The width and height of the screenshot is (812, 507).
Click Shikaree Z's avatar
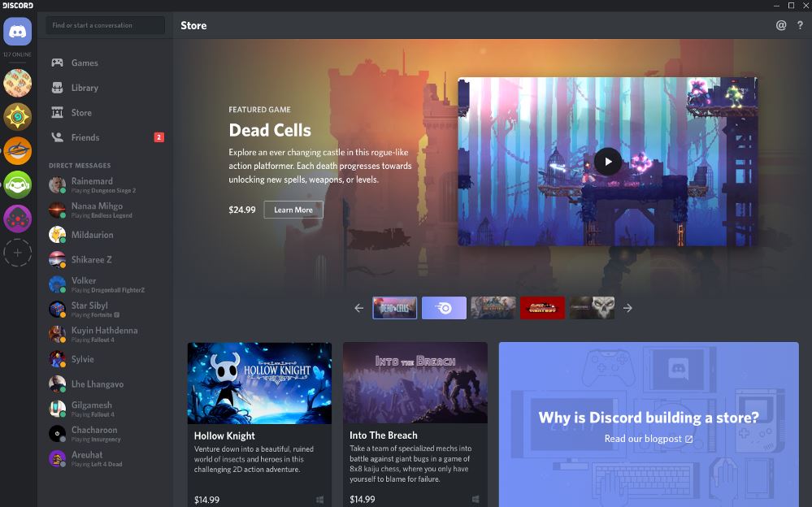click(57, 259)
